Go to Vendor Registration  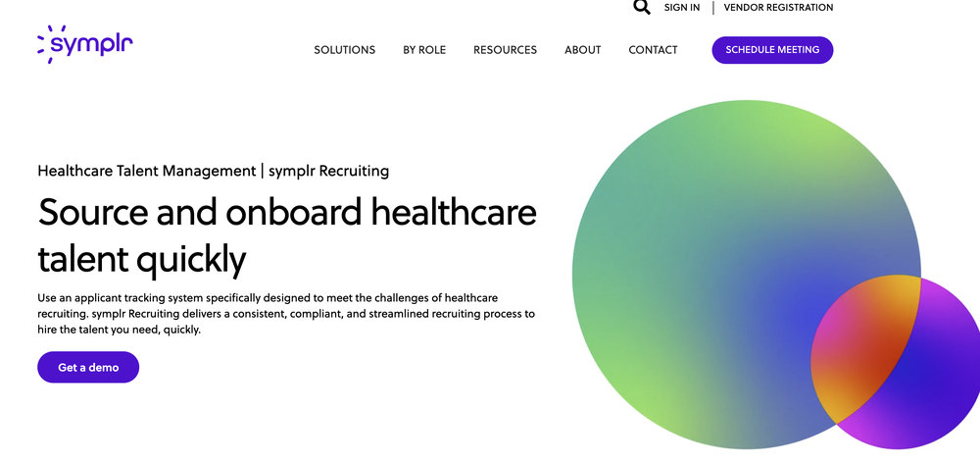[778, 8]
